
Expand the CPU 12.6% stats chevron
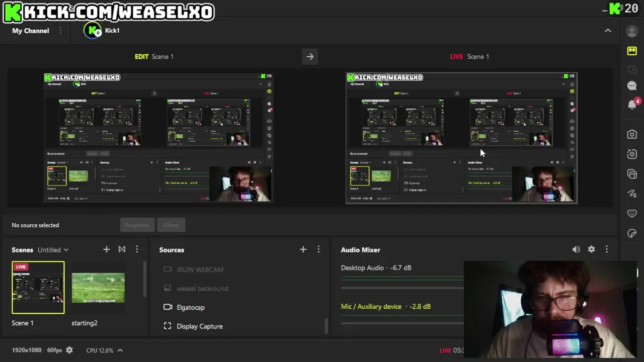pyautogui.click(x=120, y=350)
